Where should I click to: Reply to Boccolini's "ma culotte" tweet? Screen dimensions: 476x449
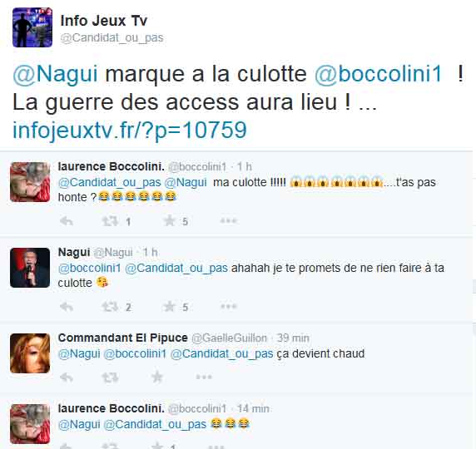coord(67,221)
